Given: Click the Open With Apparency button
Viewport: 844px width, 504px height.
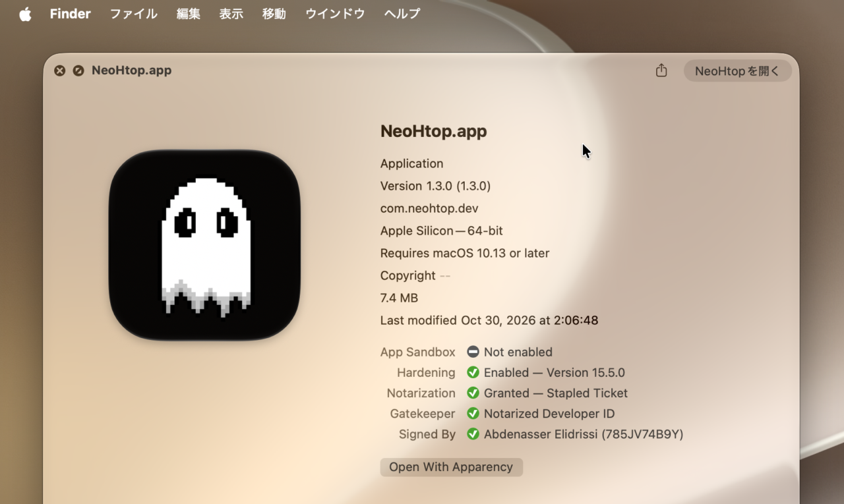Looking at the screenshot, I should tap(451, 467).
